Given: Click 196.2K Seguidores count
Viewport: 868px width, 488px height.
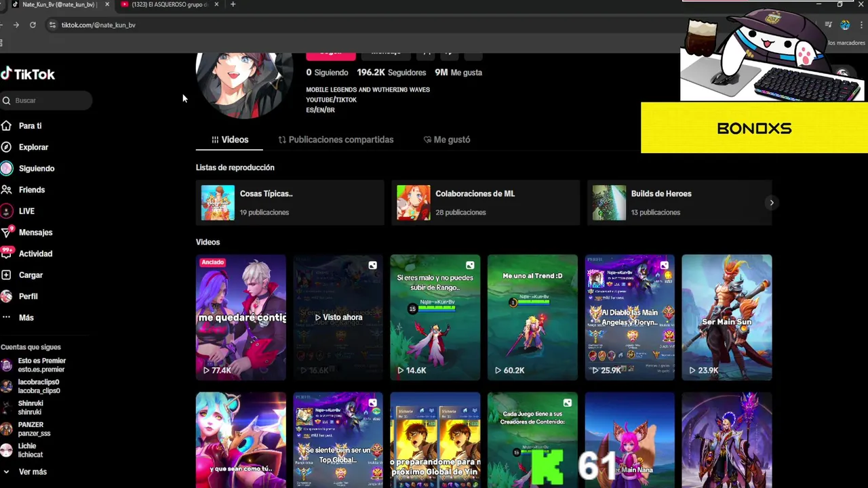Looking at the screenshot, I should 391,73.
